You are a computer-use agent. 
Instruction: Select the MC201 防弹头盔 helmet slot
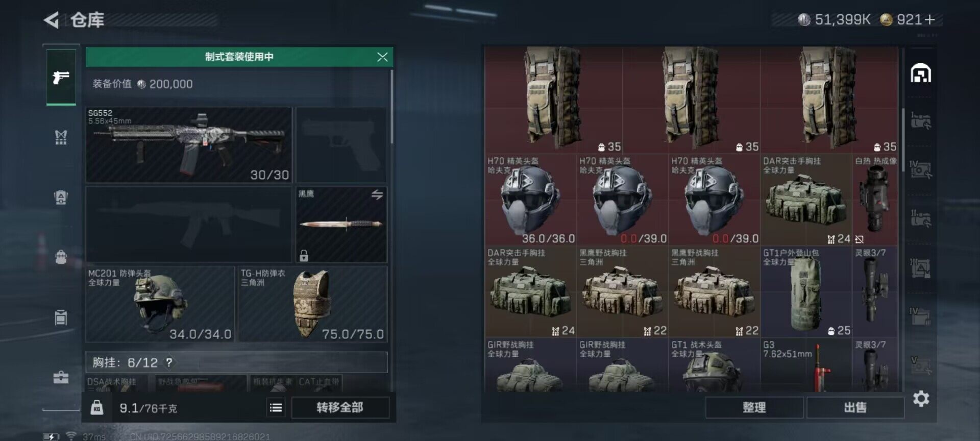(x=160, y=304)
